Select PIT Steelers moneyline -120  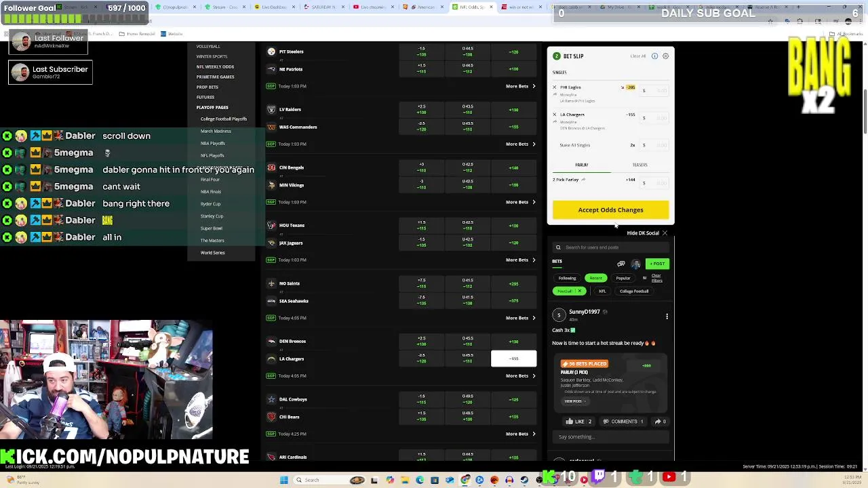(513, 52)
